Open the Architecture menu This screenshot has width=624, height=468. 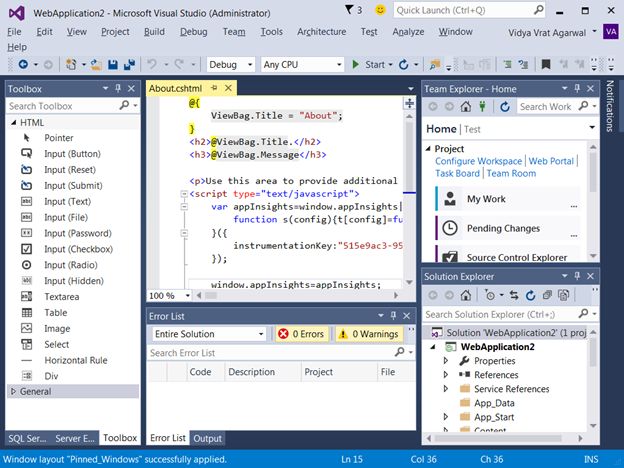[321, 31]
